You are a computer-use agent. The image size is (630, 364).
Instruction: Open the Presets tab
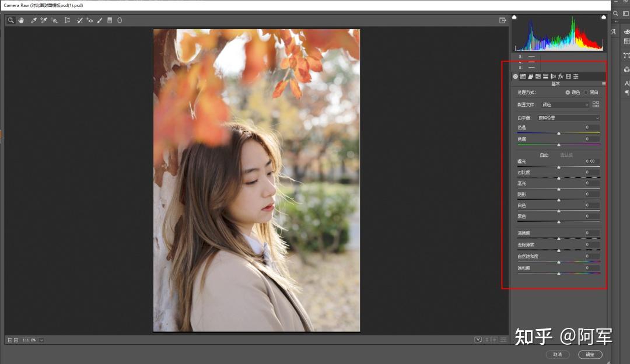point(576,76)
